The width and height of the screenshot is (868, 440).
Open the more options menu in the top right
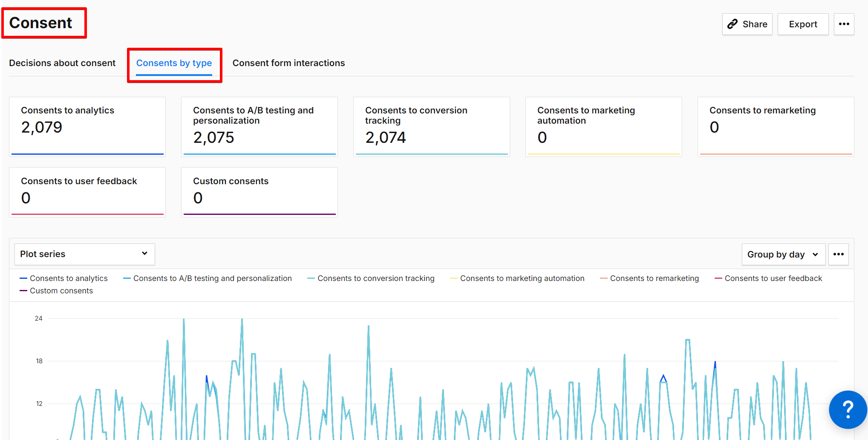click(844, 24)
